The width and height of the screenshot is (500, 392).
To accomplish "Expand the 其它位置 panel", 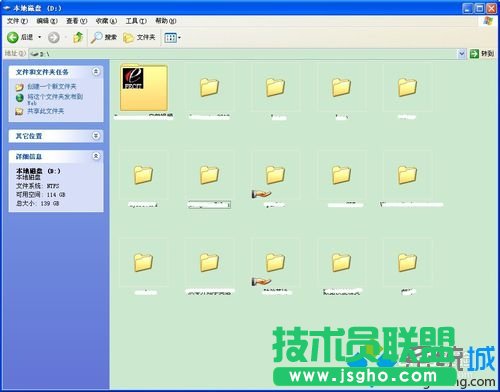I will click(x=96, y=135).
